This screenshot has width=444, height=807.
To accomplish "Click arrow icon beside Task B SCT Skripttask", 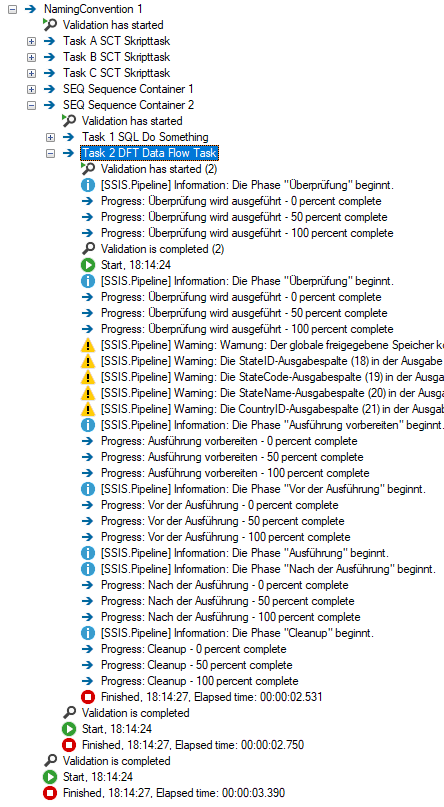I will [x=49, y=57].
